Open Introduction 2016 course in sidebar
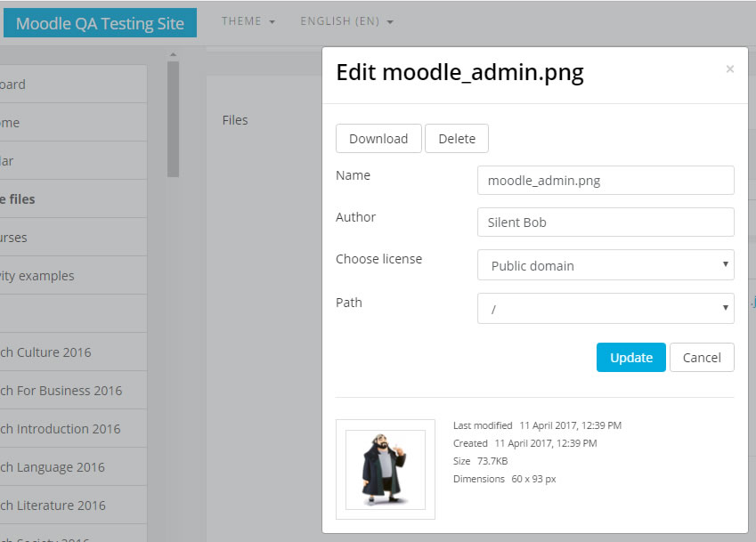This screenshot has width=756, height=542. click(73, 429)
